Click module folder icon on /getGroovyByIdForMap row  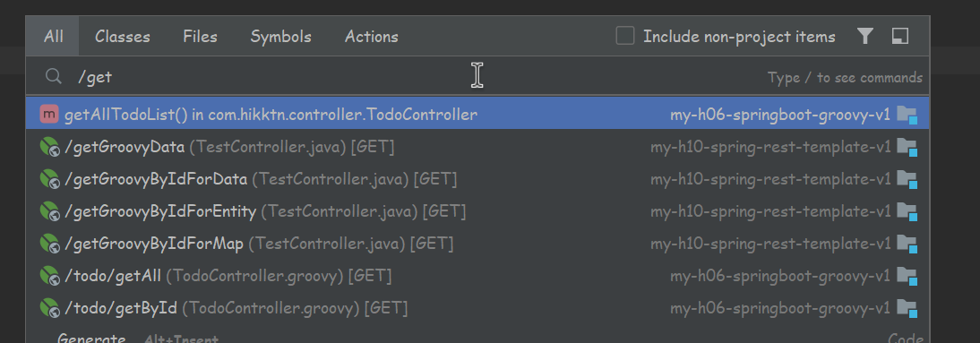point(907,243)
